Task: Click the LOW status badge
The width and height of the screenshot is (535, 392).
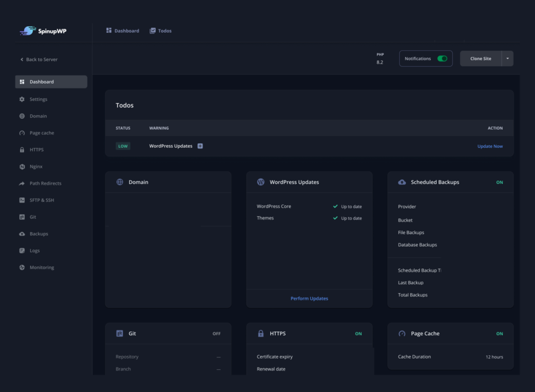Action: coord(123,146)
